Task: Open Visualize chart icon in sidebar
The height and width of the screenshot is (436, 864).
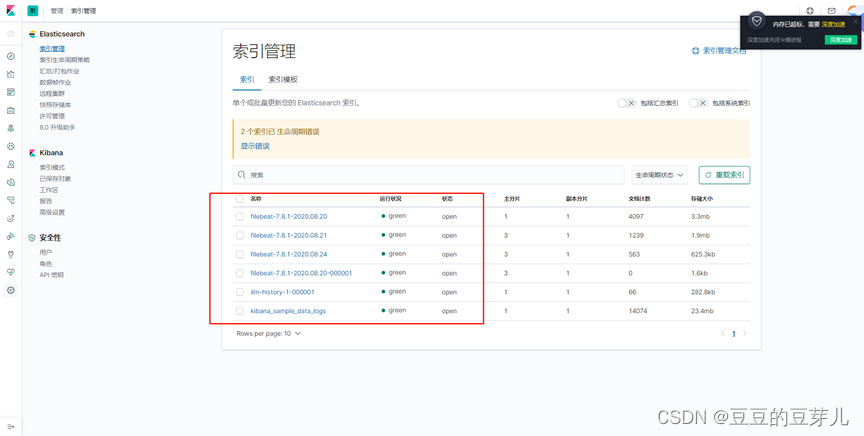Action: [10, 74]
